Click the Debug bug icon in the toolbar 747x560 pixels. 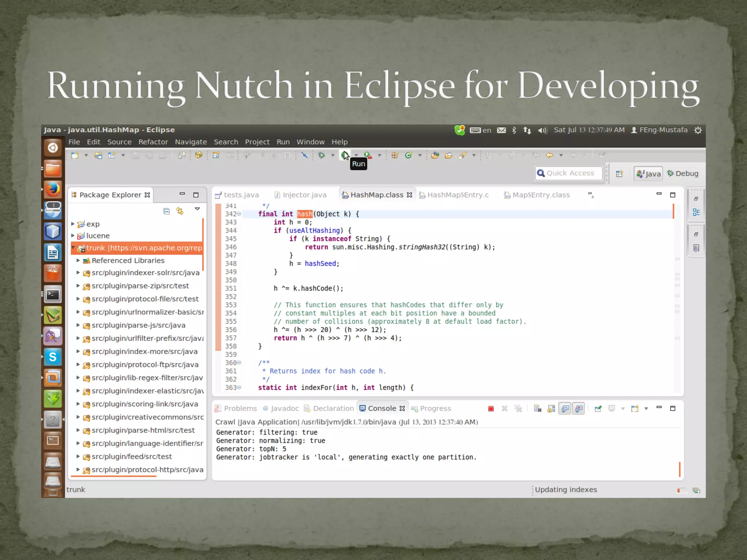321,155
